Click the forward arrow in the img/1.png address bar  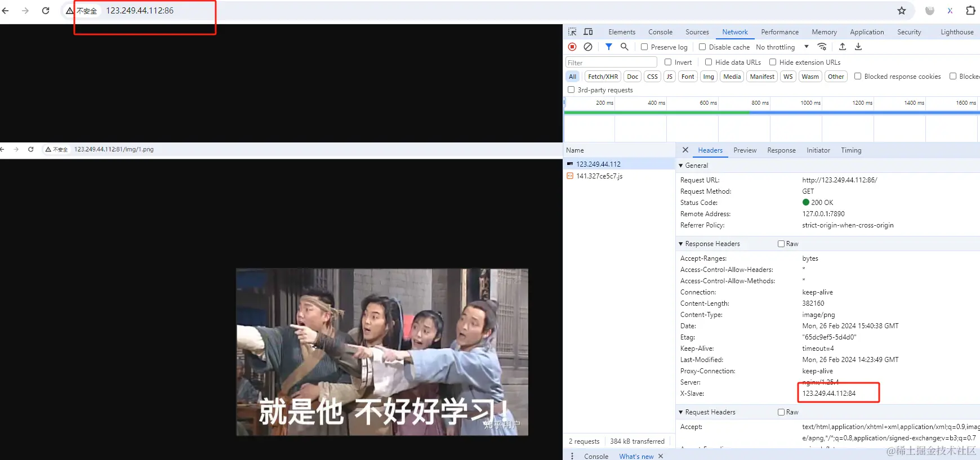click(x=16, y=149)
